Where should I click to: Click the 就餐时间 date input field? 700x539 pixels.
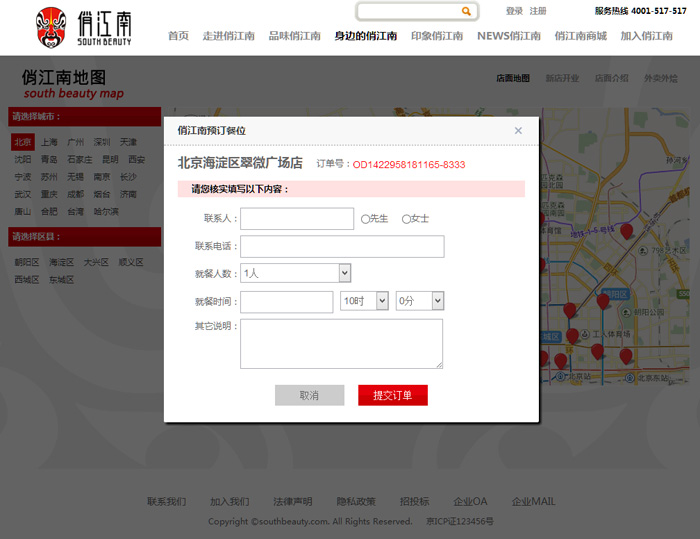[x=287, y=302]
